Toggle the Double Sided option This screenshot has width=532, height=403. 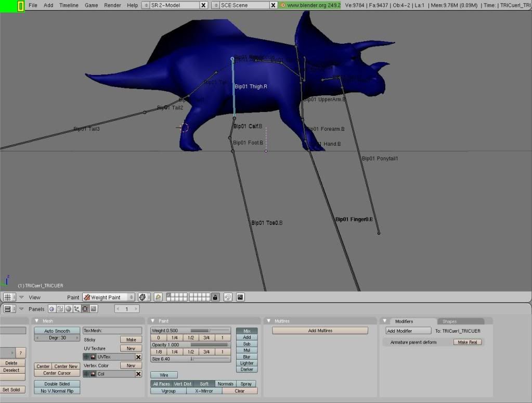(57, 384)
